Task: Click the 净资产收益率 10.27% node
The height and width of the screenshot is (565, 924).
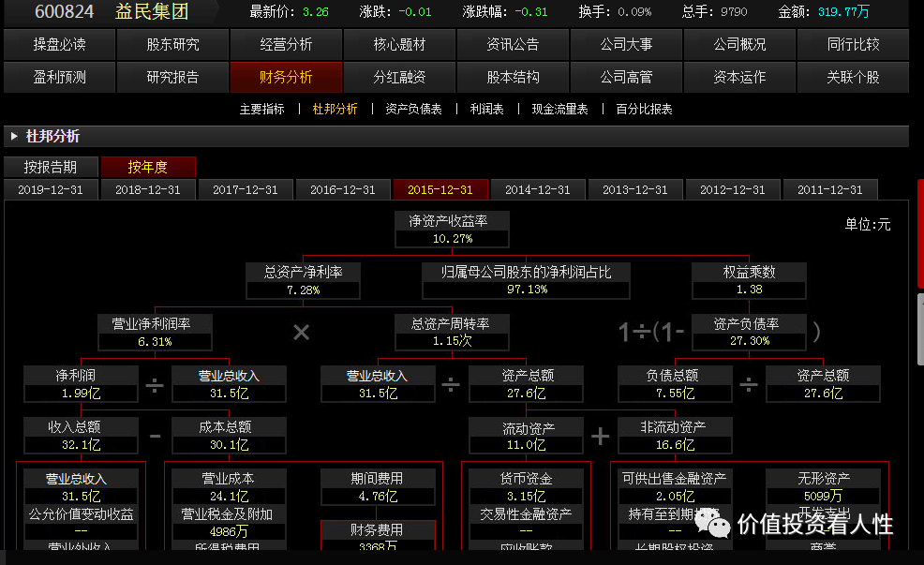Action: (x=452, y=230)
